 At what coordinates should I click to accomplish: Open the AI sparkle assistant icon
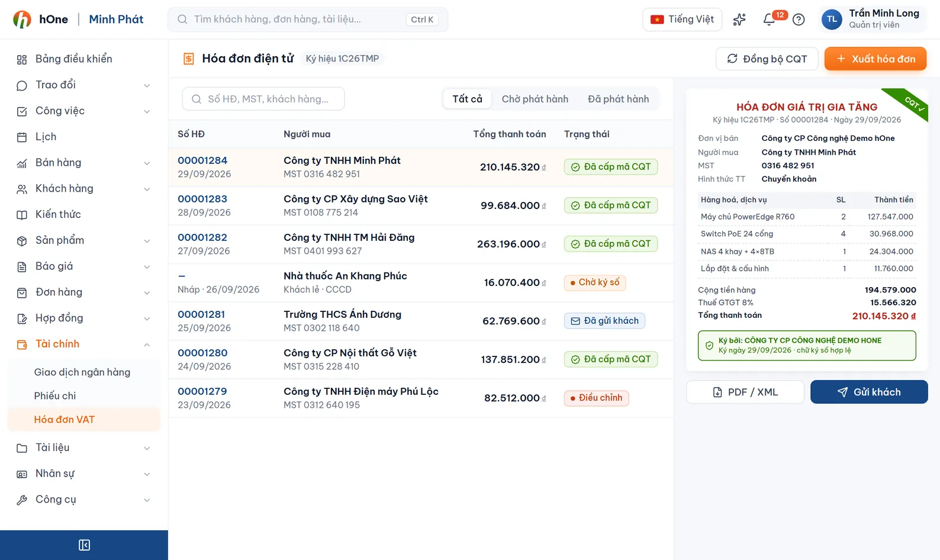tap(739, 20)
